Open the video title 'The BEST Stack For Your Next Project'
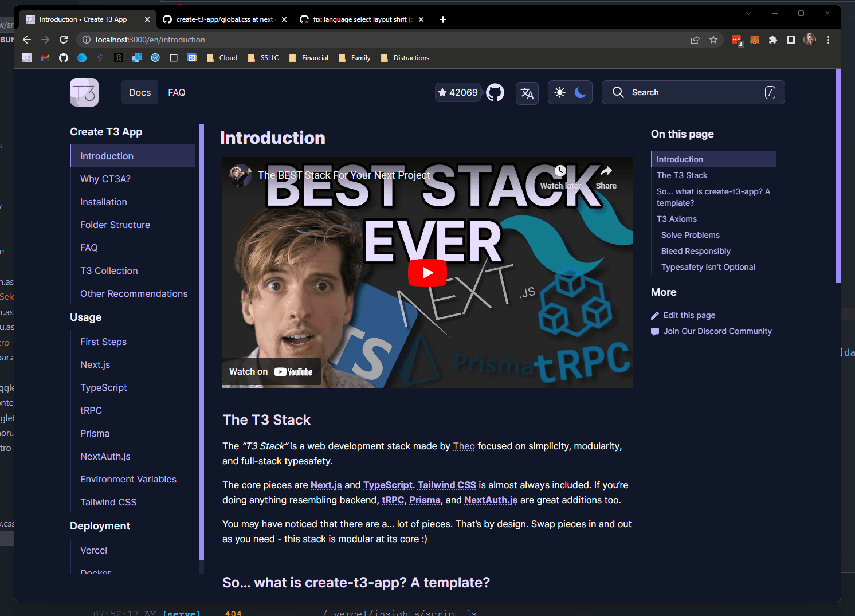This screenshot has width=855, height=616. click(x=344, y=175)
